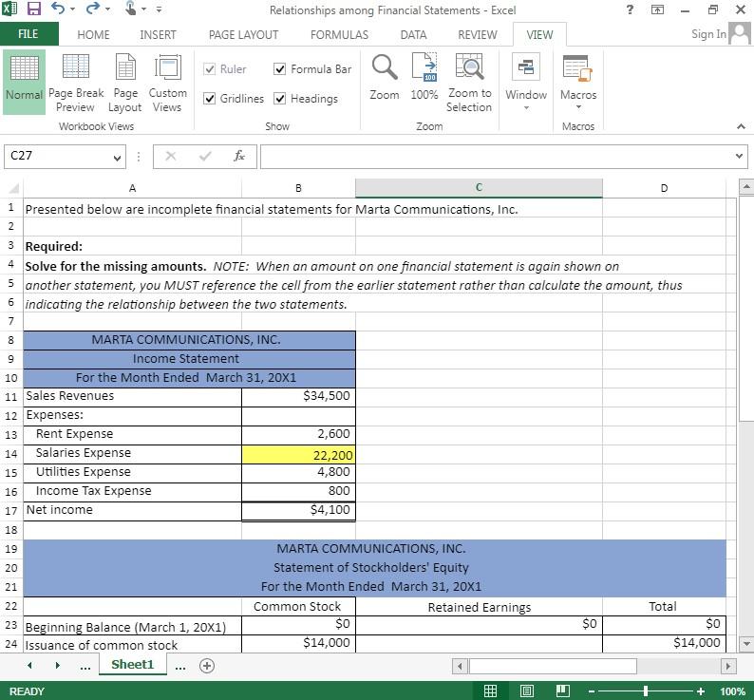Click the Insert Function fx icon
The height and width of the screenshot is (700, 754).
(x=239, y=156)
